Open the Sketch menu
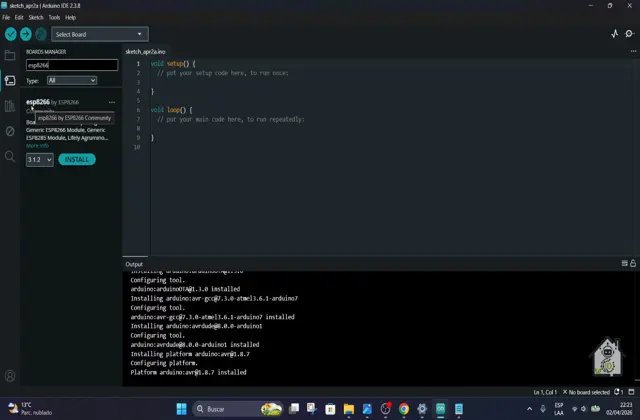Viewport: 640px width, 420px height. point(35,17)
